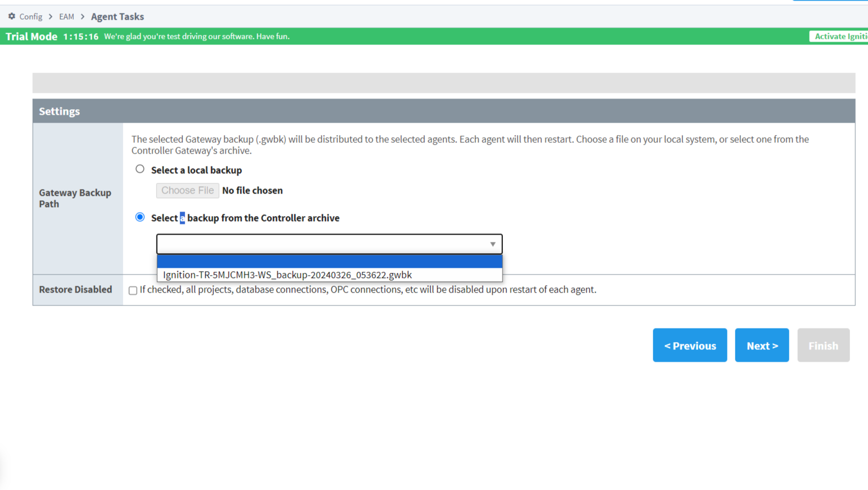The image size is (868, 490).
Task: Click the 'No file chosen' text
Action: pyautogui.click(x=253, y=191)
